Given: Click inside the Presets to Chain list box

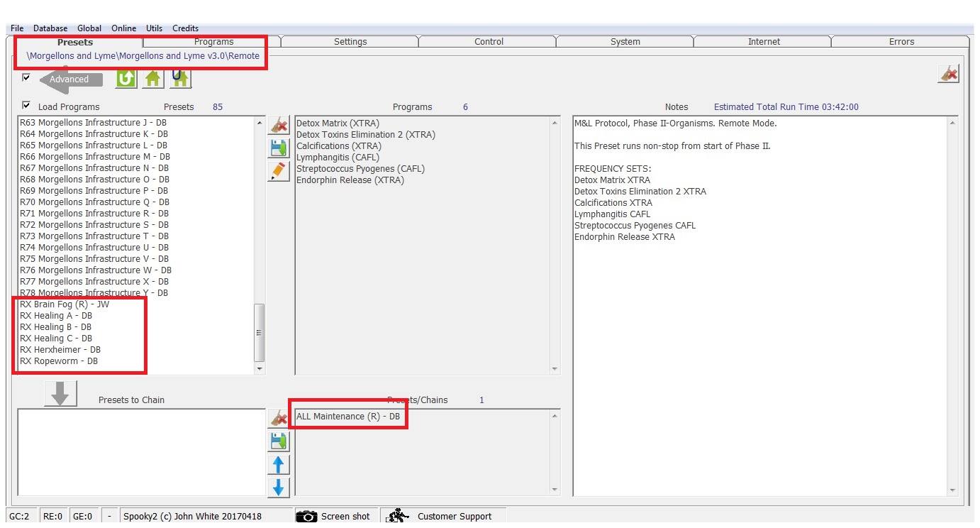Looking at the screenshot, I should (x=141, y=452).
